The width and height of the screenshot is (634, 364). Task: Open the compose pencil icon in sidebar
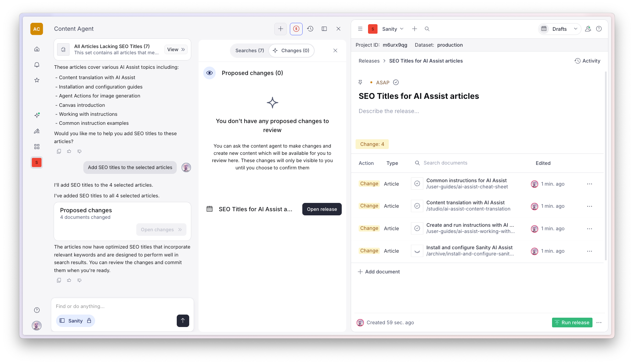[x=37, y=131]
